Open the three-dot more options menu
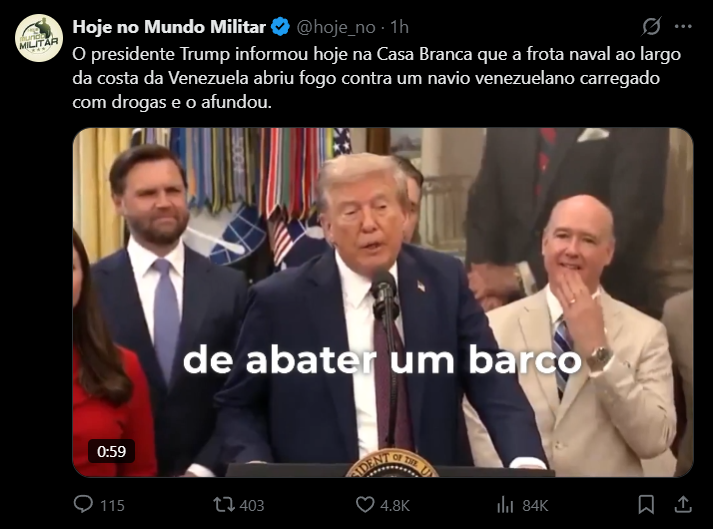 coord(683,27)
